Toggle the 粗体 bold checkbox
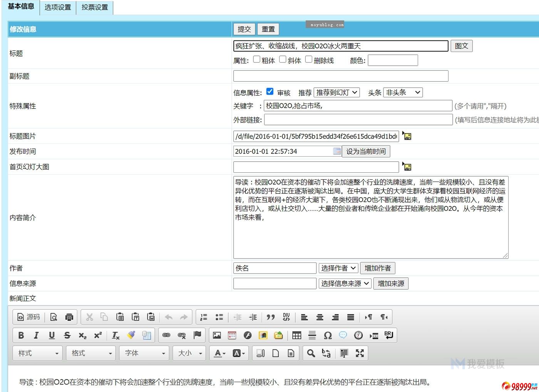 (x=257, y=60)
